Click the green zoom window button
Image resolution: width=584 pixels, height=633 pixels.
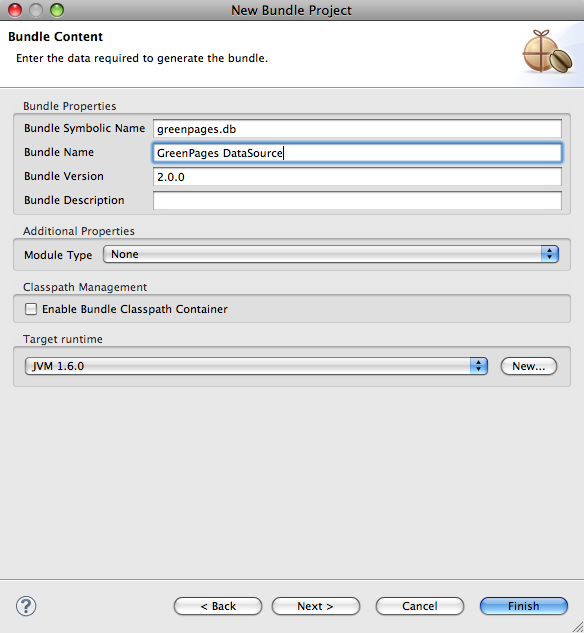coord(57,10)
